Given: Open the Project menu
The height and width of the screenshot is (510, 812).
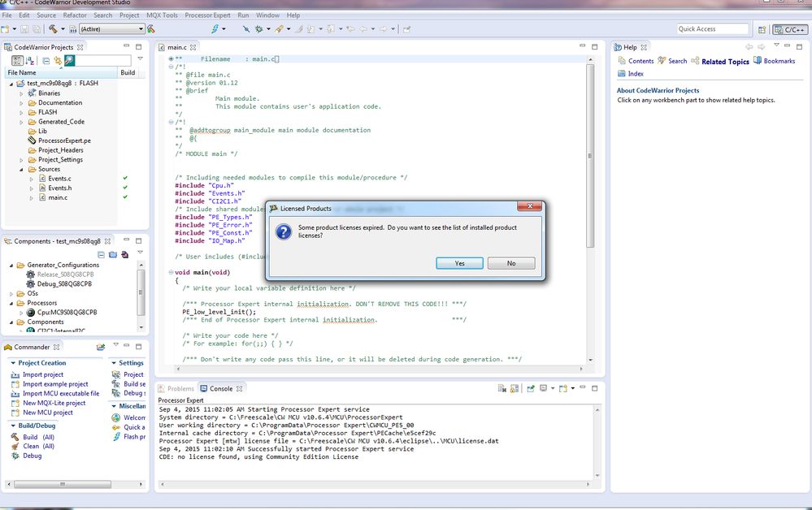Looking at the screenshot, I should (x=129, y=15).
